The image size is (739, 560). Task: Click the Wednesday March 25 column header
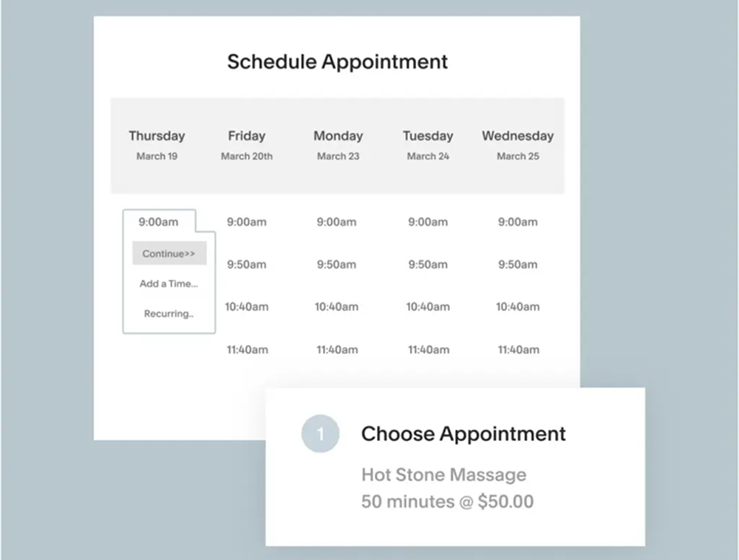point(517,145)
